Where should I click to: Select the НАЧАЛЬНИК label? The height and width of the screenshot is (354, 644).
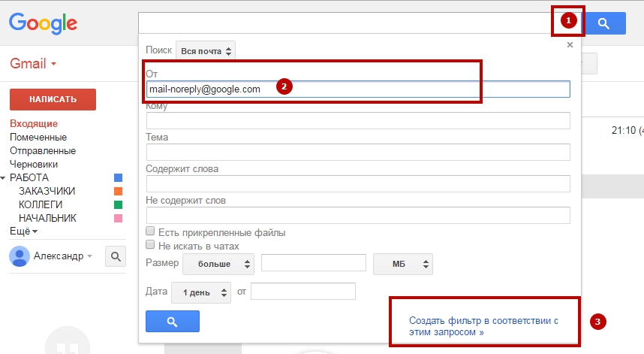pyautogui.click(x=47, y=218)
